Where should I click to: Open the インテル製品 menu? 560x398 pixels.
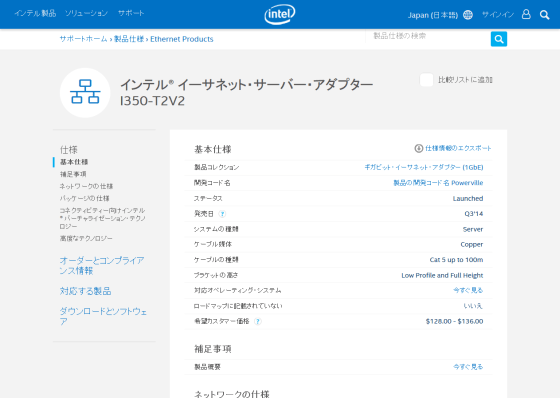[x=35, y=13]
